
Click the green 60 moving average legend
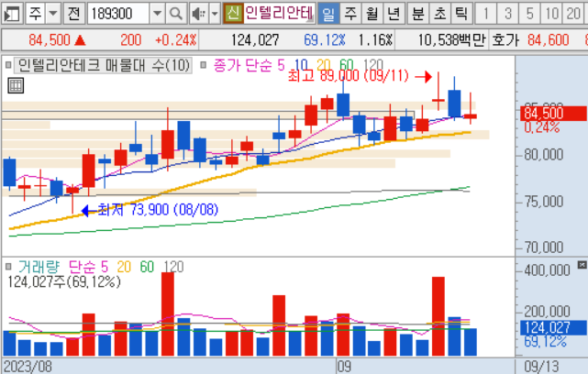(347, 65)
